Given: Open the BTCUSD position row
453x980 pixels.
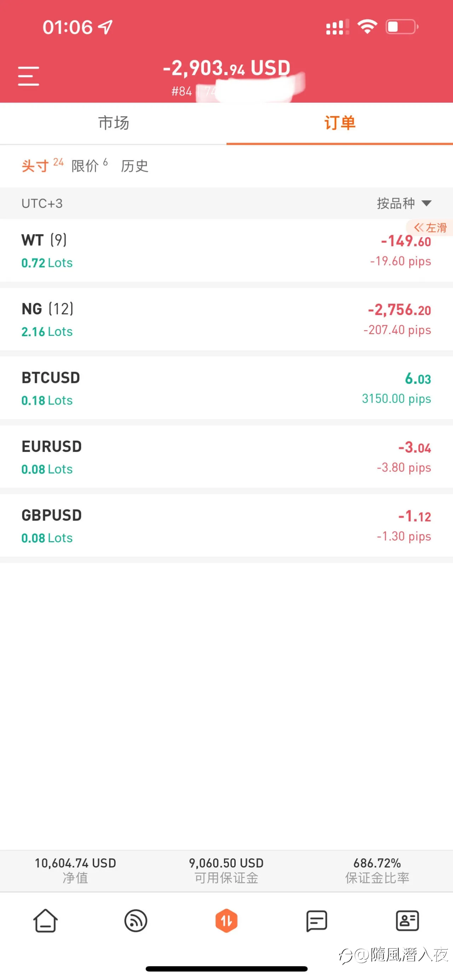Looking at the screenshot, I should pyautogui.click(x=226, y=388).
